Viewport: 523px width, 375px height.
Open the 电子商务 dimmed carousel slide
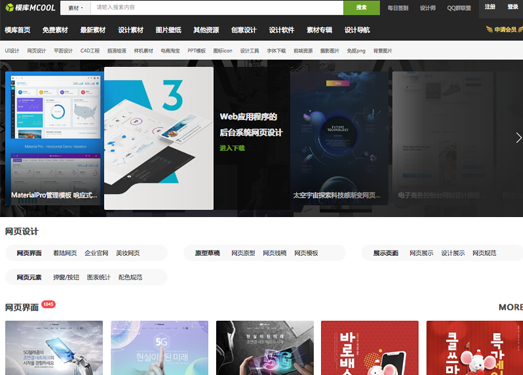pyautogui.click(x=442, y=138)
